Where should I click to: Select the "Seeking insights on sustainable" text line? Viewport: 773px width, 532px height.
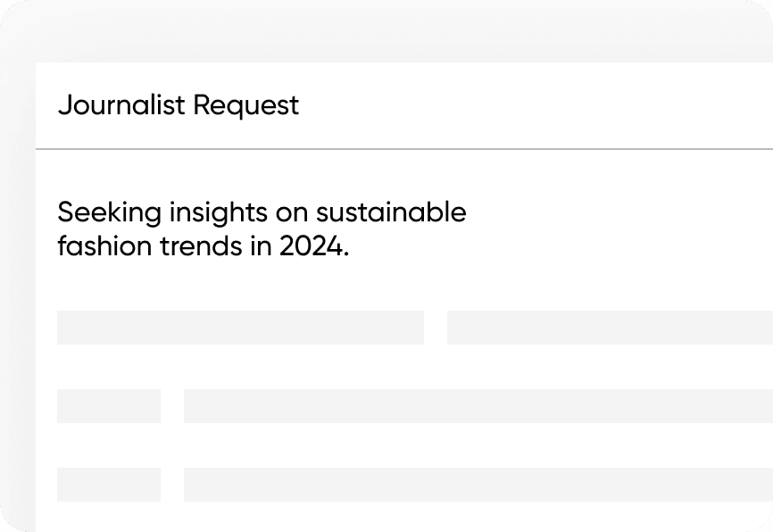coord(262,212)
